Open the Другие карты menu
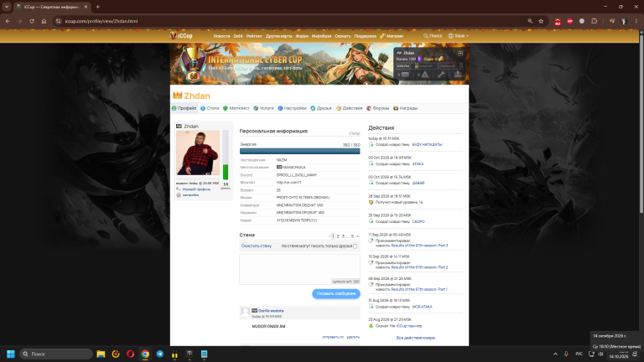This screenshot has height=362, width=644. [x=278, y=36]
